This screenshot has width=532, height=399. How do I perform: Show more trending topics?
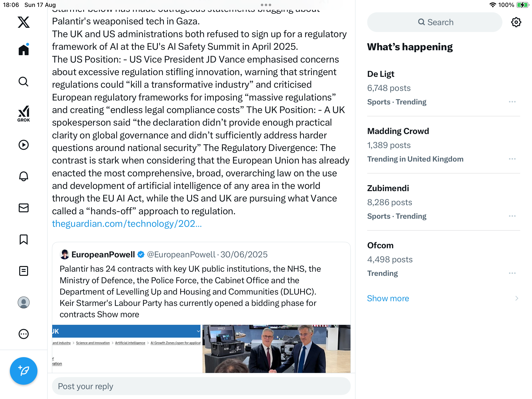click(x=388, y=298)
